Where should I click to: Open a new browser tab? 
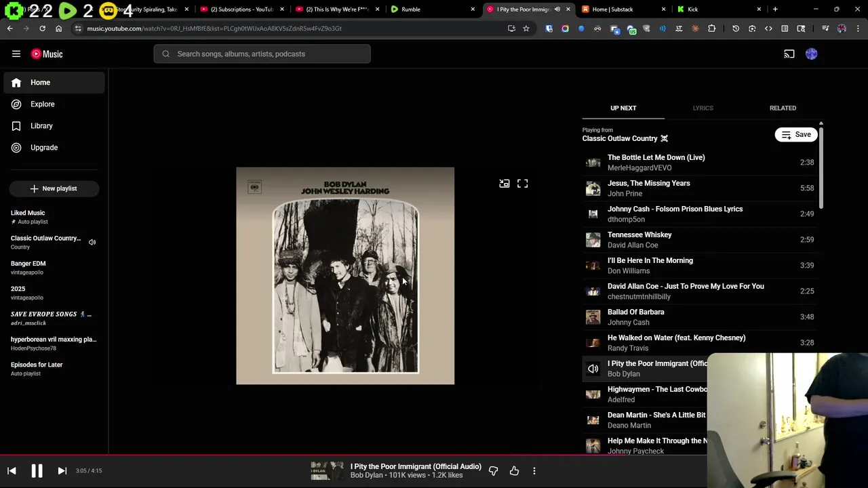click(x=775, y=9)
